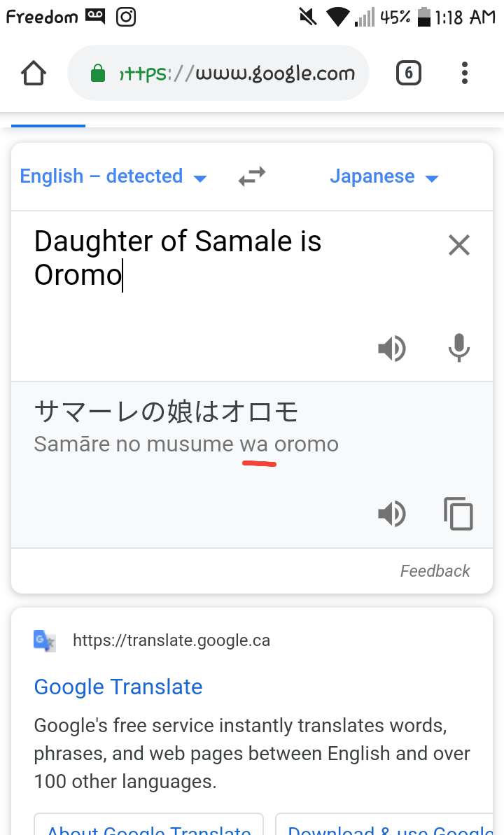
Task: Tap the secure lock icon in URL bar
Action: (98, 73)
